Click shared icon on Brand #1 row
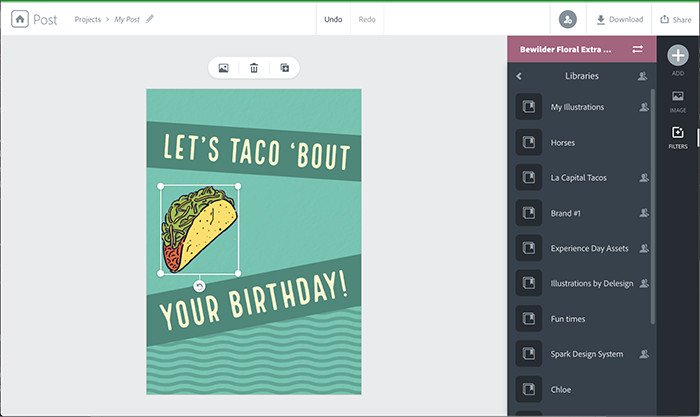Viewport: 700px width, 417px height. pos(644,213)
